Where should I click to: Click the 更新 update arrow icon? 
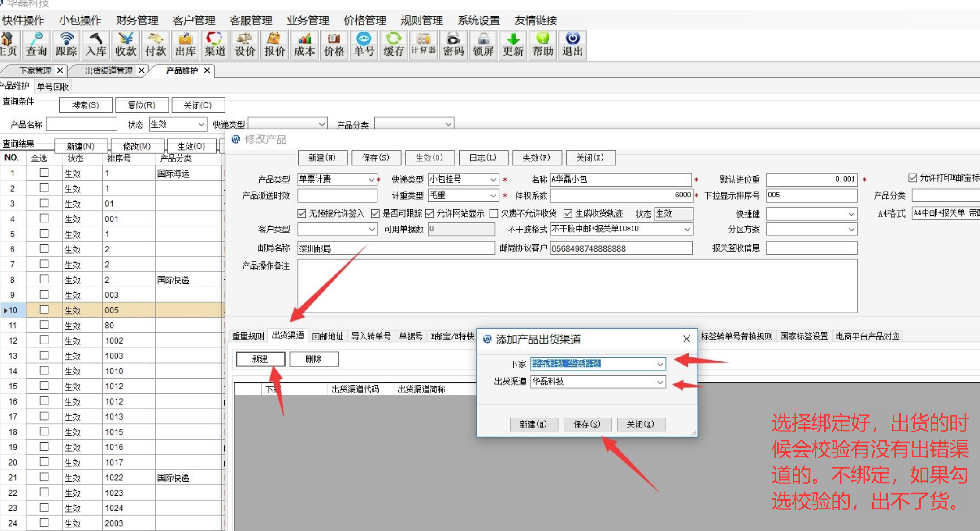(x=513, y=44)
